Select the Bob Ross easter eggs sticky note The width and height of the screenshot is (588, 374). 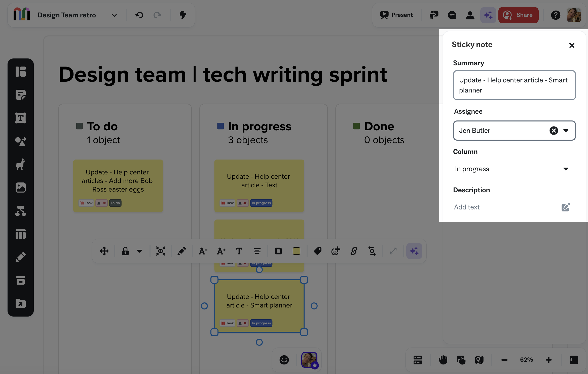118,186
